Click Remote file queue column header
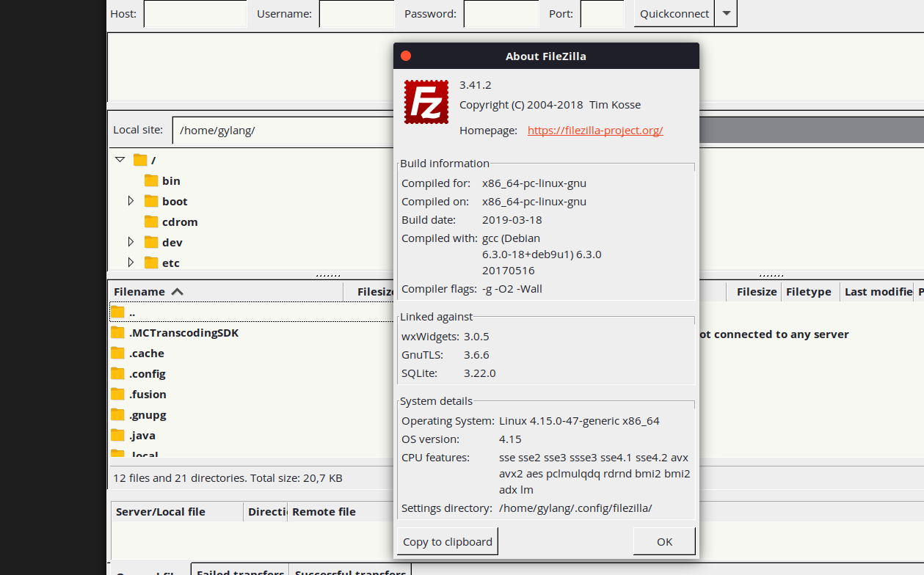Image resolution: width=924 pixels, height=575 pixels. (341, 512)
